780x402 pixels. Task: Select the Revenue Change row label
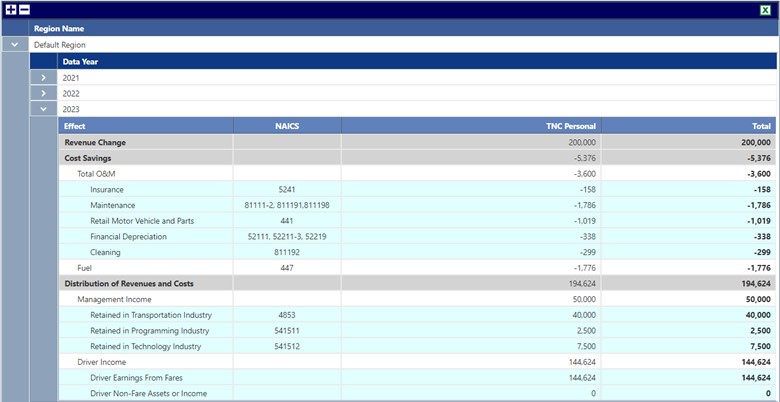(x=95, y=142)
